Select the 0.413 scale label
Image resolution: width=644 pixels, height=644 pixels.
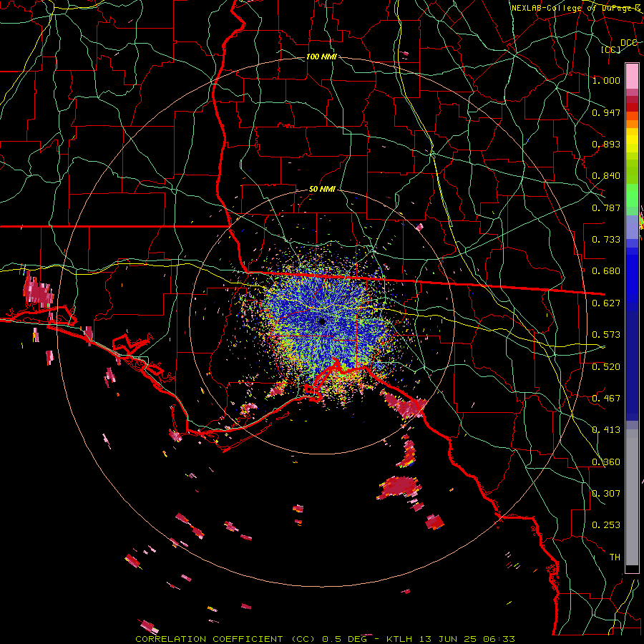606,429
